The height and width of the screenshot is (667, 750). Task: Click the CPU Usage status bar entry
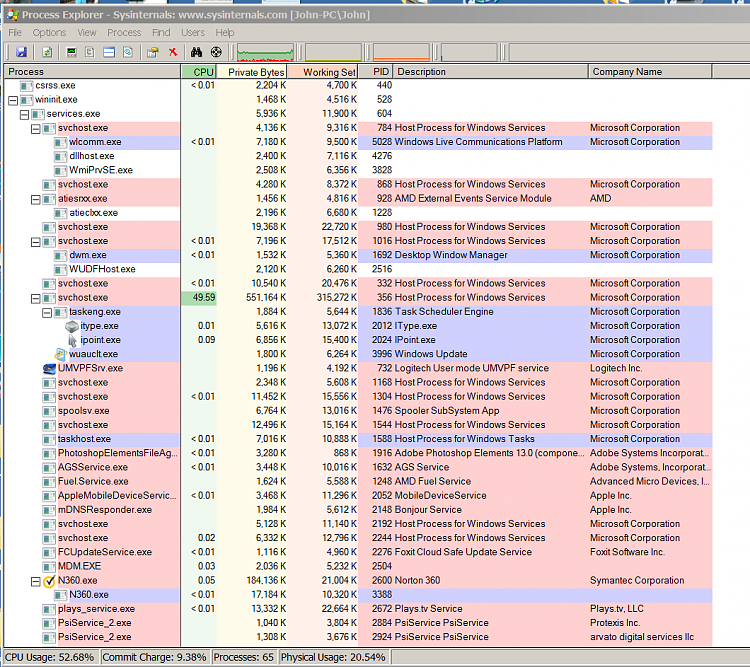coord(50,657)
